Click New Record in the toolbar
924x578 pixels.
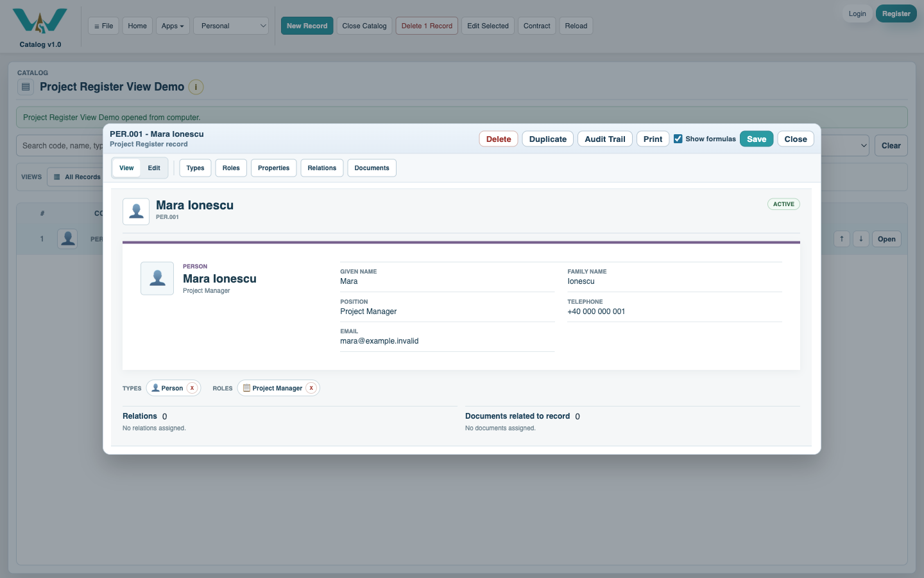click(307, 26)
